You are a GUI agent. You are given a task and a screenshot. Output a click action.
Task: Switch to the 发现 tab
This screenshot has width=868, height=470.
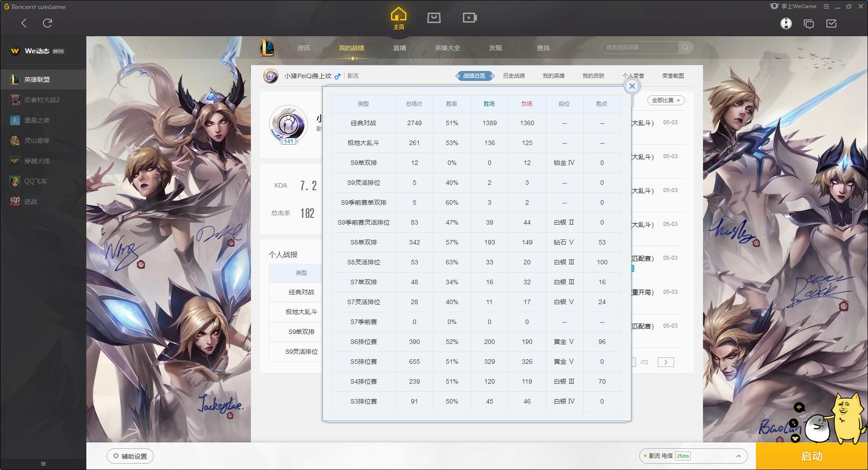tap(495, 48)
